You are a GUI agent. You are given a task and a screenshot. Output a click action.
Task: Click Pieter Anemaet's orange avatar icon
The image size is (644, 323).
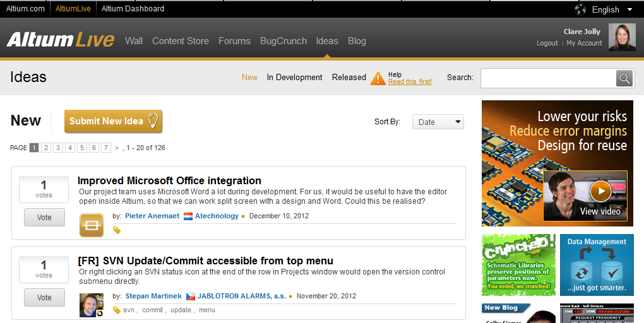coord(92,225)
